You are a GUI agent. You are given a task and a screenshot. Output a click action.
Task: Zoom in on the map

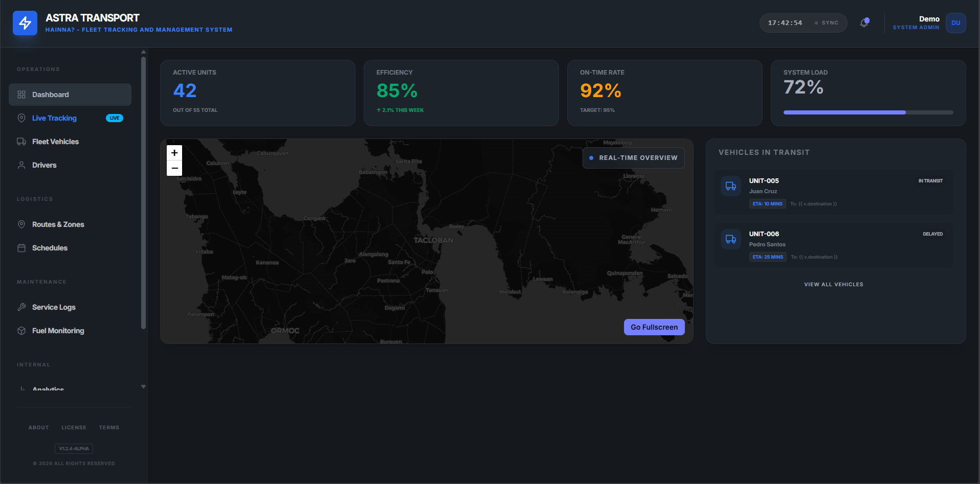pos(174,153)
